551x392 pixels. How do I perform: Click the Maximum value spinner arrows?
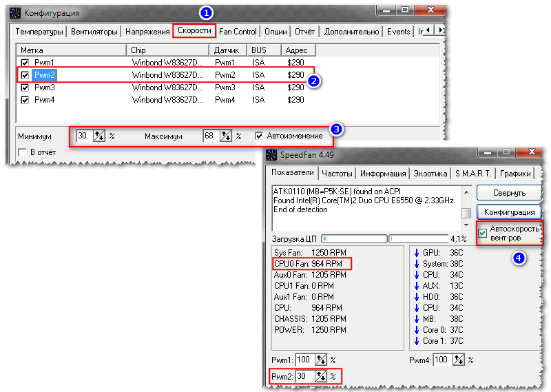(x=226, y=136)
